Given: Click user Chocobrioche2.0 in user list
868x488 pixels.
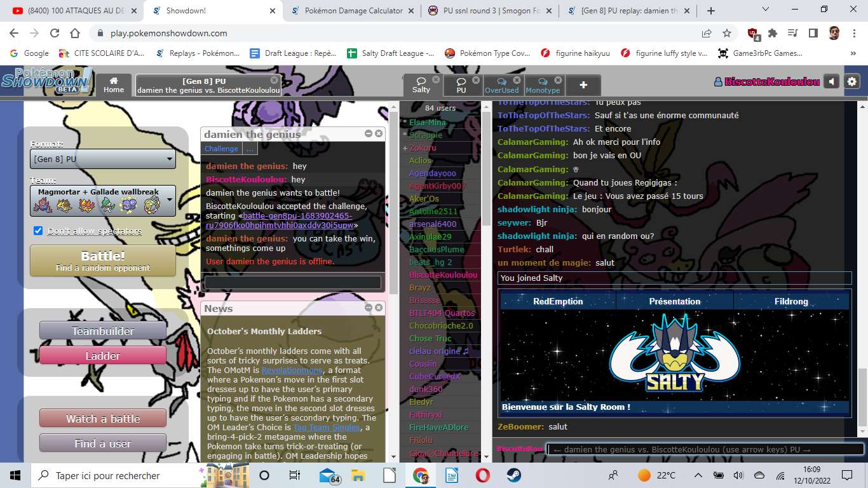Looking at the screenshot, I should pos(441,325).
